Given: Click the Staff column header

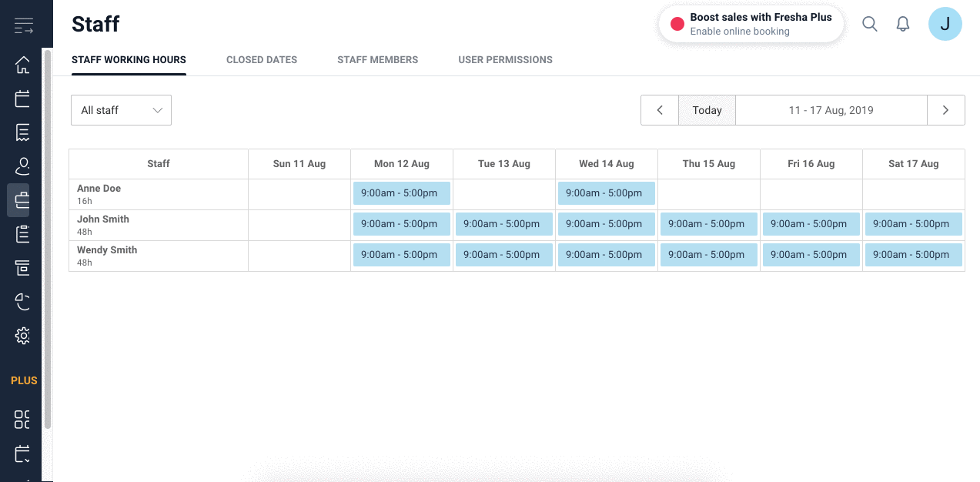Looking at the screenshot, I should coord(159,164).
